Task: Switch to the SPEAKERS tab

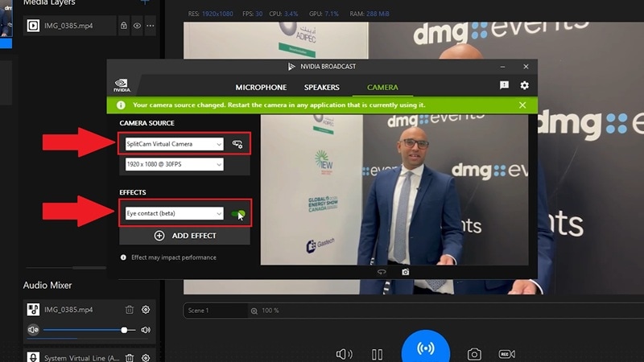Action: (x=321, y=88)
